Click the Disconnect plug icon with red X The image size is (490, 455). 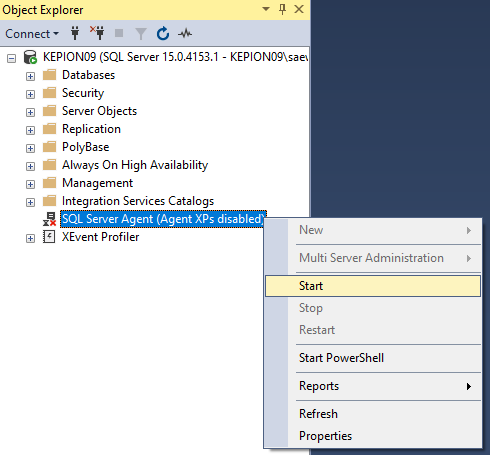[x=97, y=33]
